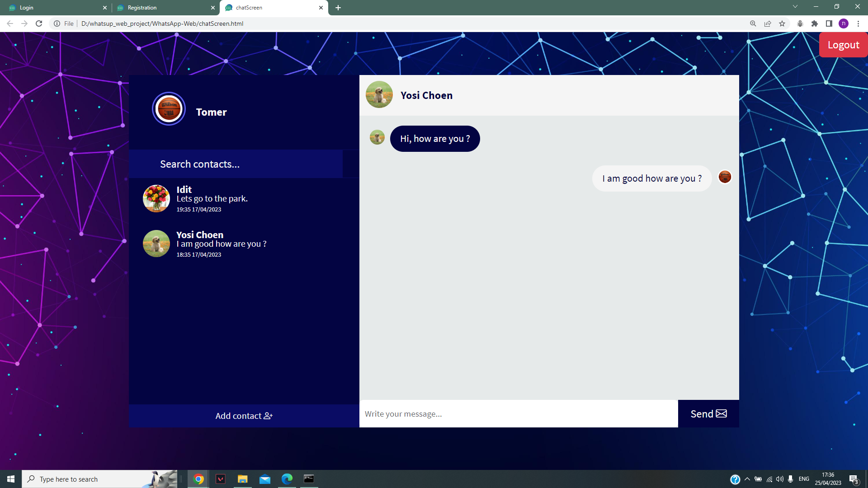Image resolution: width=868 pixels, height=488 pixels.
Task: Show hidden system tray icons
Action: tap(747, 479)
